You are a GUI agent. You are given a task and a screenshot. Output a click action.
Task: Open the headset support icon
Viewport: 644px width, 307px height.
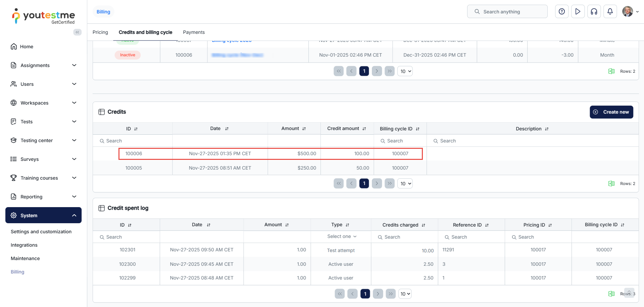point(594,12)
